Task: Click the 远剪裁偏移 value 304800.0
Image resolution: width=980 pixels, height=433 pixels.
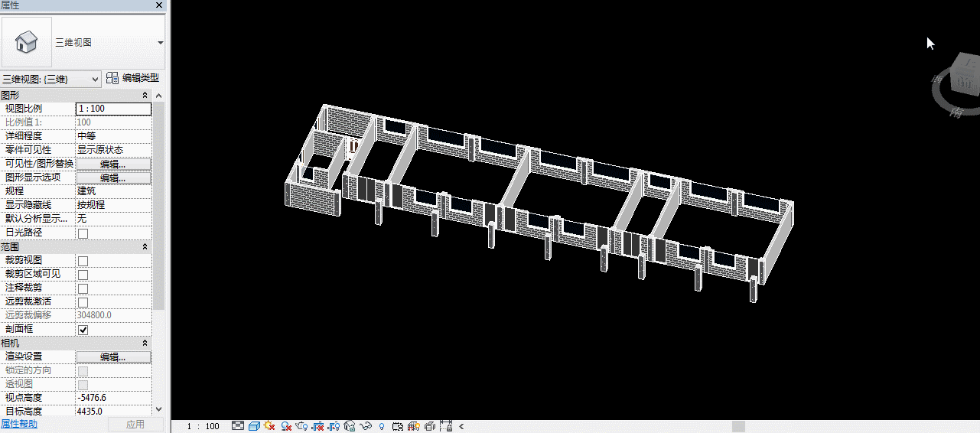Action: pos(113,315)
